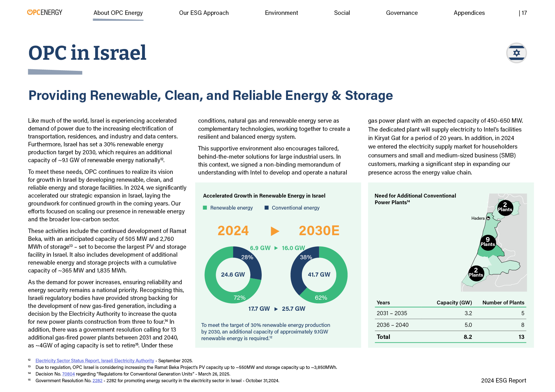
Task: Click the OPC Energy logo
Action: click(45, 12)
